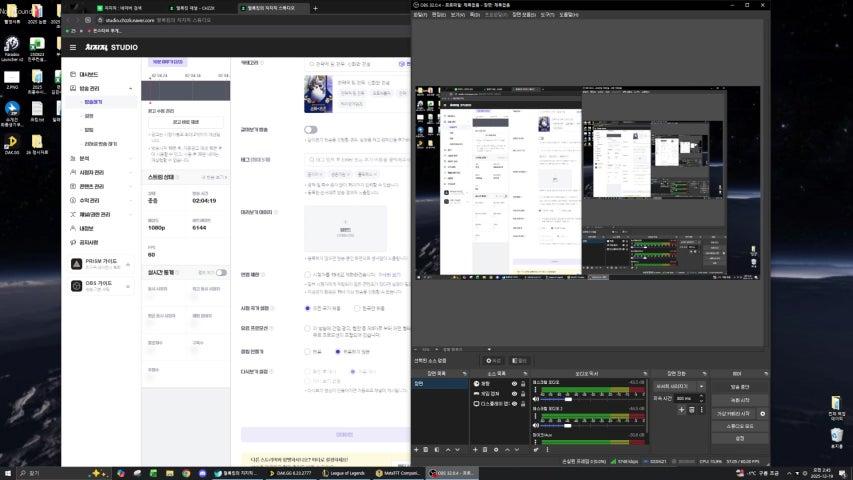Open 파일 menu in OBS menu bar
The height and width of the screenshot is (480, 853).
coord(421,15)
